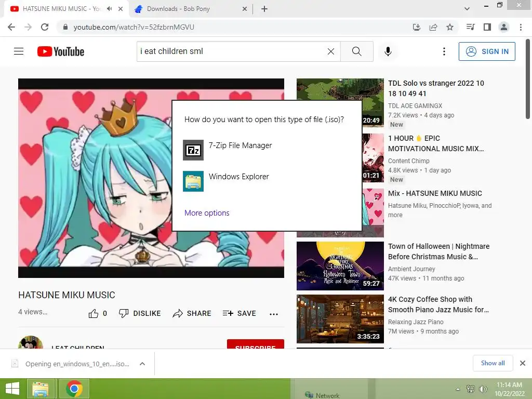
Task: Open the Mix - HATSUNE MIKU MUSIC playlist
Action: tap(435, 193)
